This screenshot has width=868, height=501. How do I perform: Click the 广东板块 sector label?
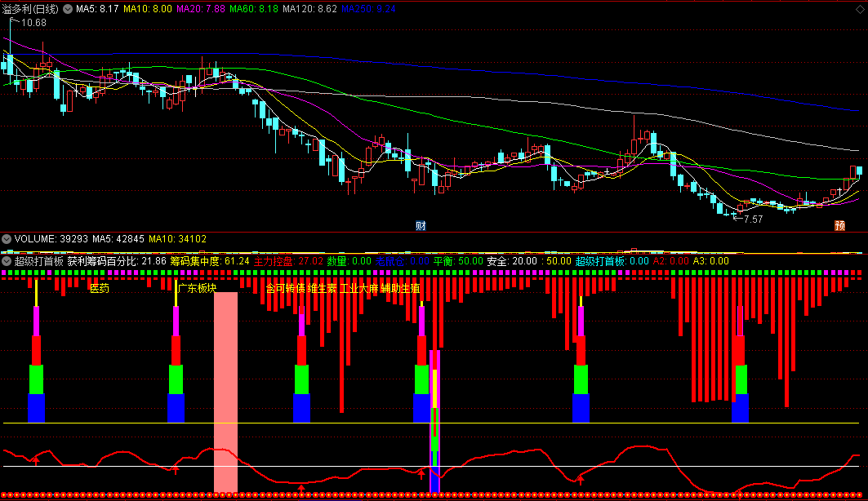197,288
